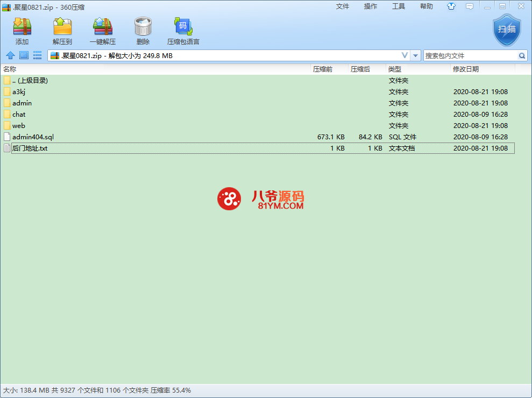Click the web folder icon
This screenshot has width=532, height=398.
pos(7,125)
